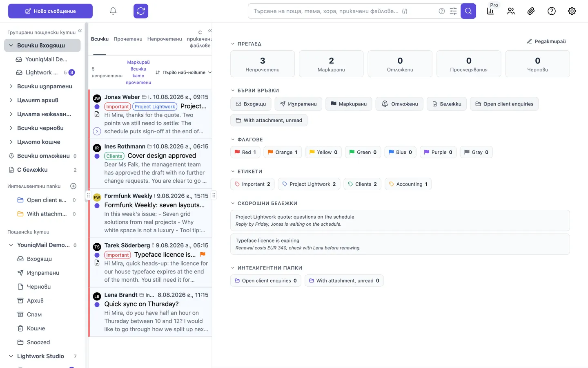The image size is (588, 368).
Task: Click orange flag on Typeface licence email
Action: (x=203, y=254)
